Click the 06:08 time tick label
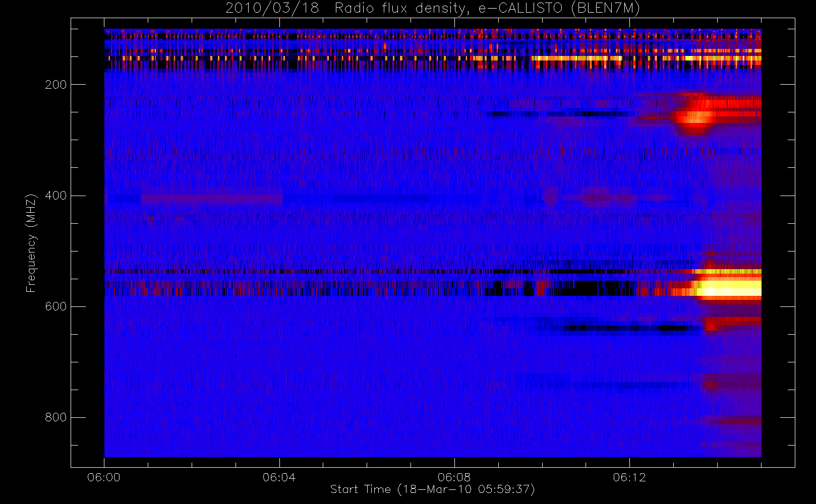 (454, 477)
